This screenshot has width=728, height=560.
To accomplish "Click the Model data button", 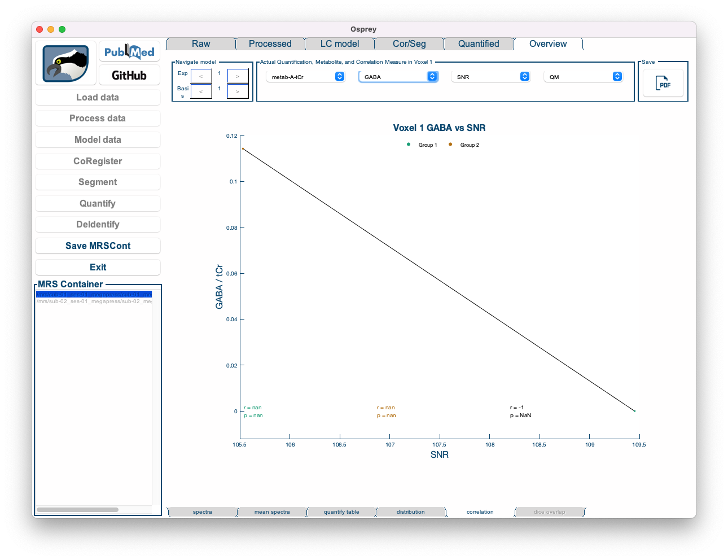I will [98, 139].
